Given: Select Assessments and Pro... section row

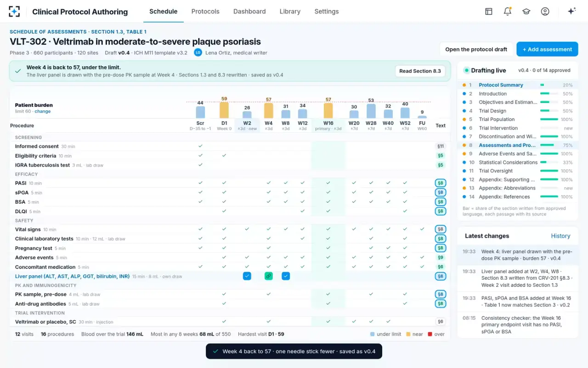Looking at the screenshot, I should [518, 145].
